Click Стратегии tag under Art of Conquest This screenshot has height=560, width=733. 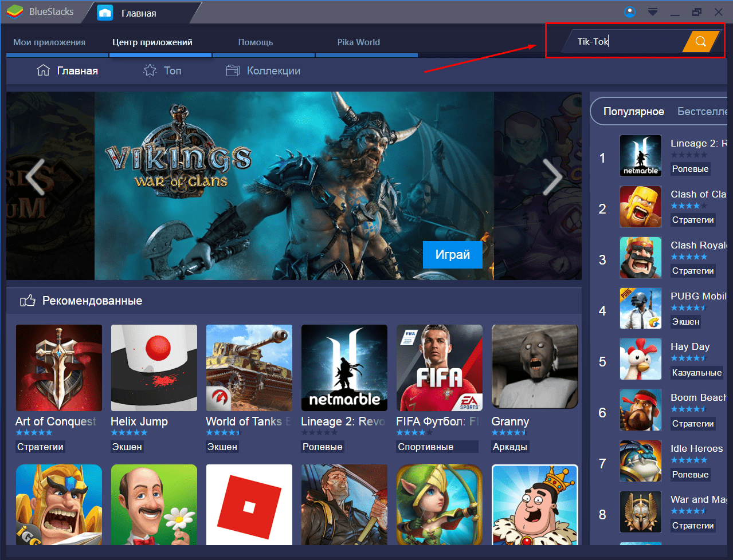[40, 447]
